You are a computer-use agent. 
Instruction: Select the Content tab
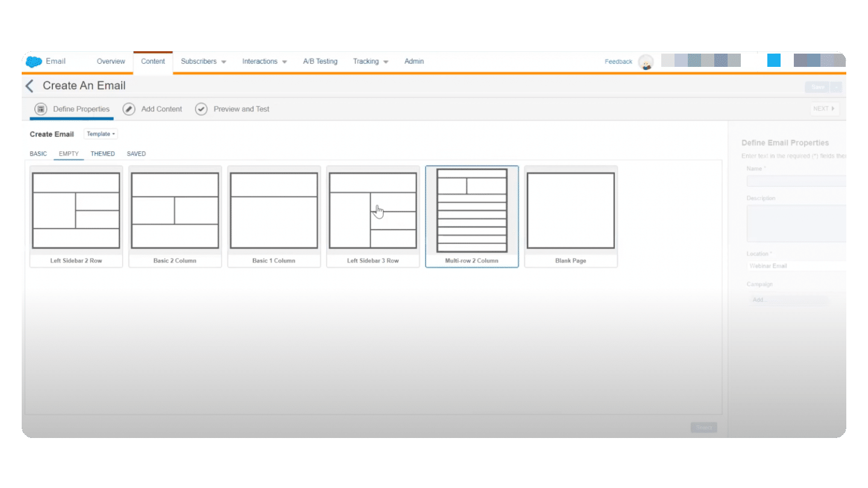pos(153,61)
